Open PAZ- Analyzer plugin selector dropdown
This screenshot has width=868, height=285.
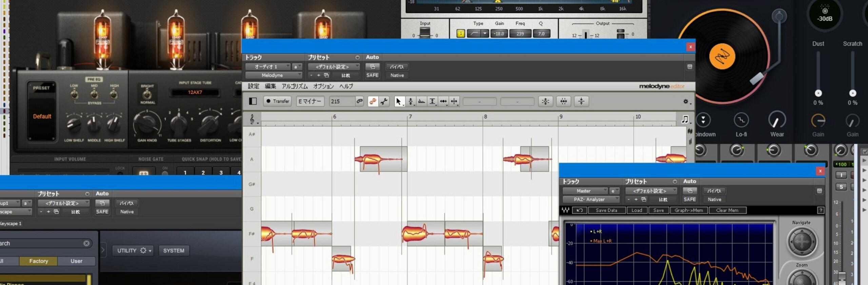[591, 199]
